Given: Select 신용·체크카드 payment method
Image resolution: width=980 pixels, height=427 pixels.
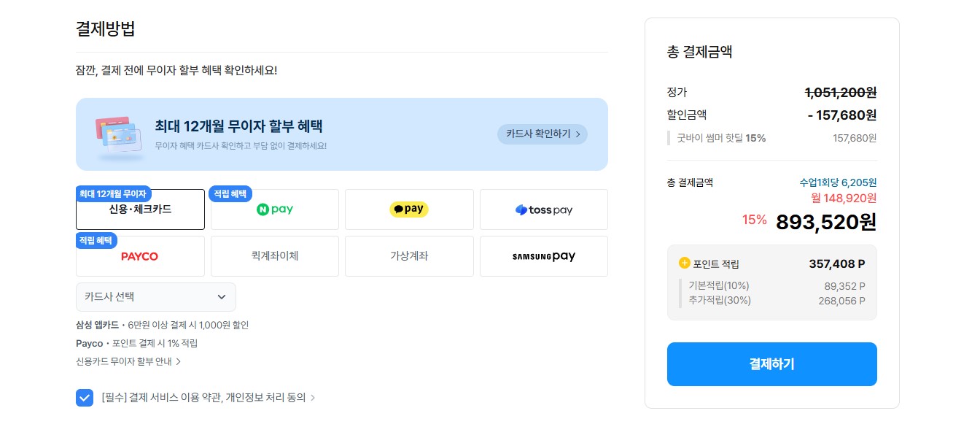Looking at the screenshot, I should (x=140, y=210).
